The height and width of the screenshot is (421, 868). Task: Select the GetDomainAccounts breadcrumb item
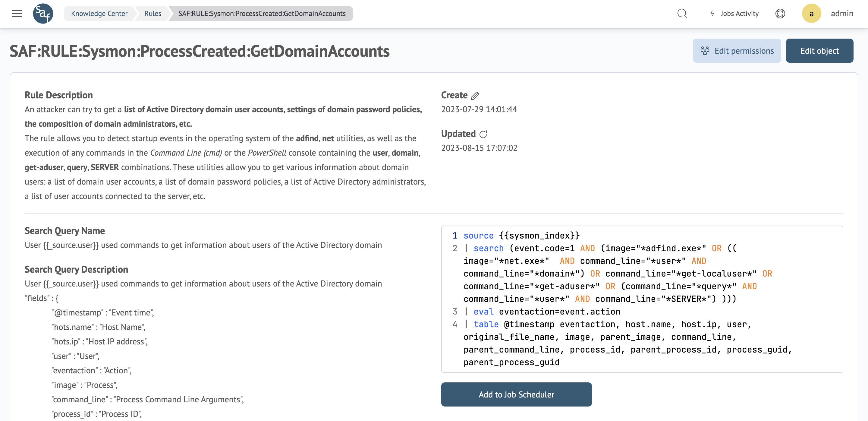[262, 14]
